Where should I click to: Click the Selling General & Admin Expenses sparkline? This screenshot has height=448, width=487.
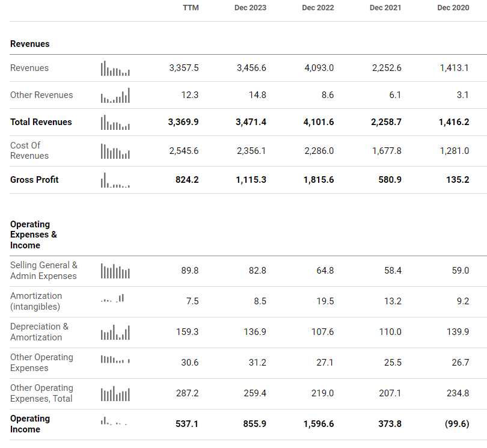pyautogui.click(x=115, y=271)
